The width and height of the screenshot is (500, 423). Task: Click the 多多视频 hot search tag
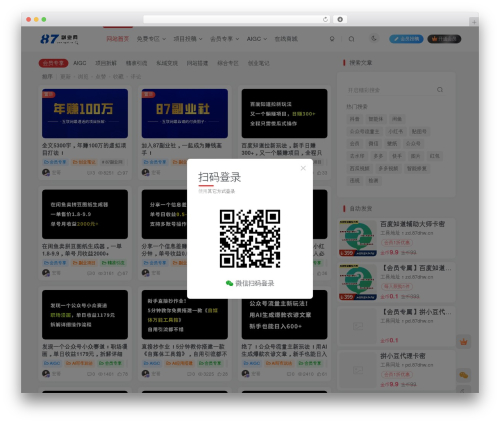pos(388,168)
